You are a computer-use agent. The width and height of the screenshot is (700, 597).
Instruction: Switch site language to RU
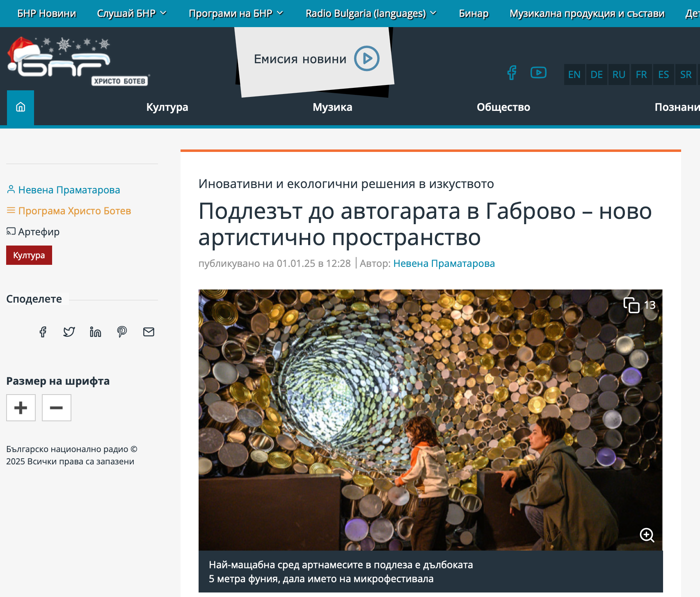point(619,74)
